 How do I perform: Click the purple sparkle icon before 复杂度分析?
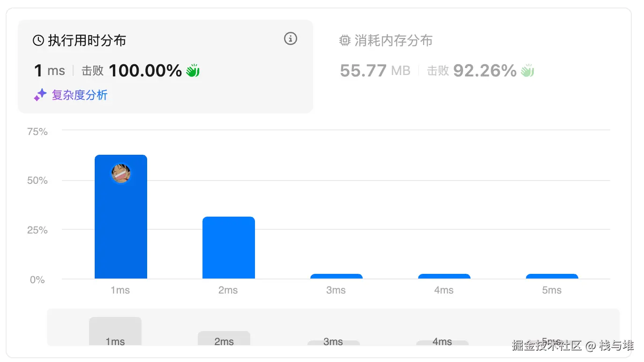click(40, 95)
